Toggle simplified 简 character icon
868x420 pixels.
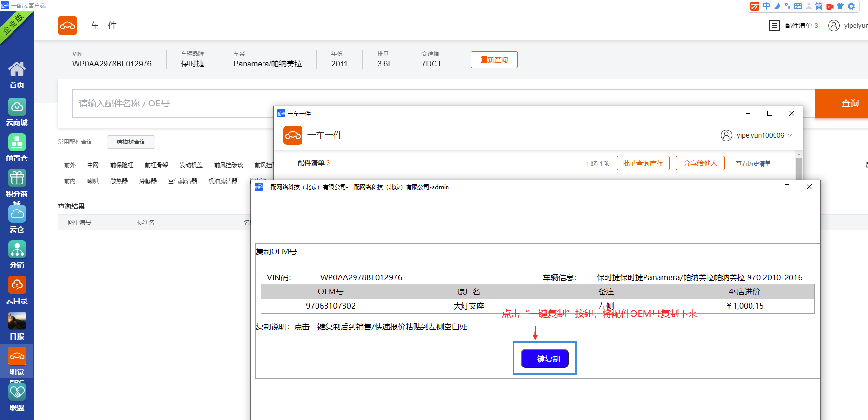(819, 6)
